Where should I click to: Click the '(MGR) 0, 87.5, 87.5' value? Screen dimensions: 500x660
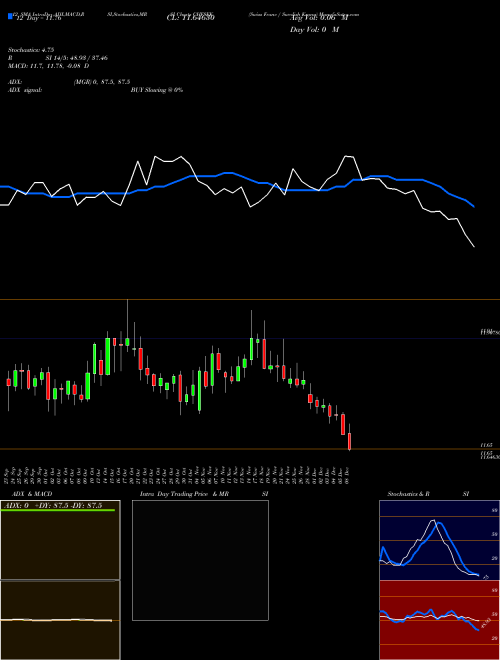click(x=102, y=82)
